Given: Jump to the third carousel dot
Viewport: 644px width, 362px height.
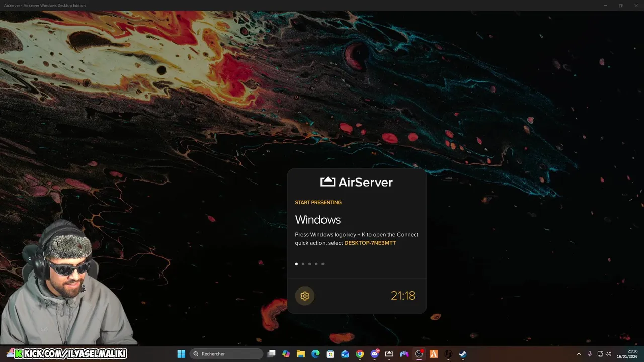Looking at the screenshot, I should coord(309,264).
